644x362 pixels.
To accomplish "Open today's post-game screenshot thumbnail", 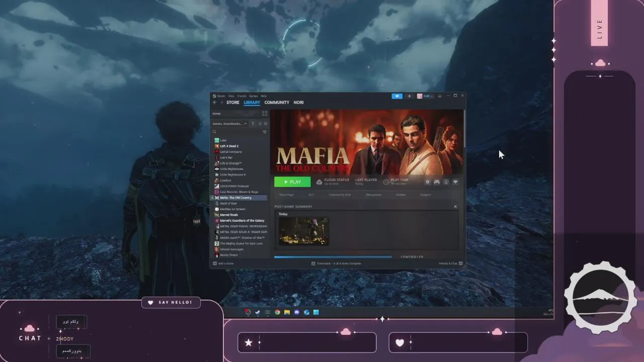I will coord(304,231).
